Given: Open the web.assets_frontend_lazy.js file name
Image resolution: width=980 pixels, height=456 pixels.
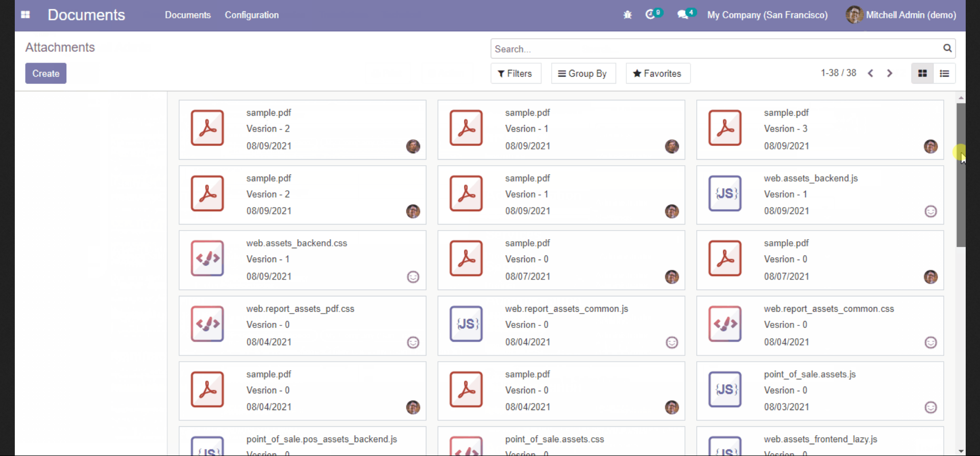Looking at the screenshot, I should click(x=820, y=439).
